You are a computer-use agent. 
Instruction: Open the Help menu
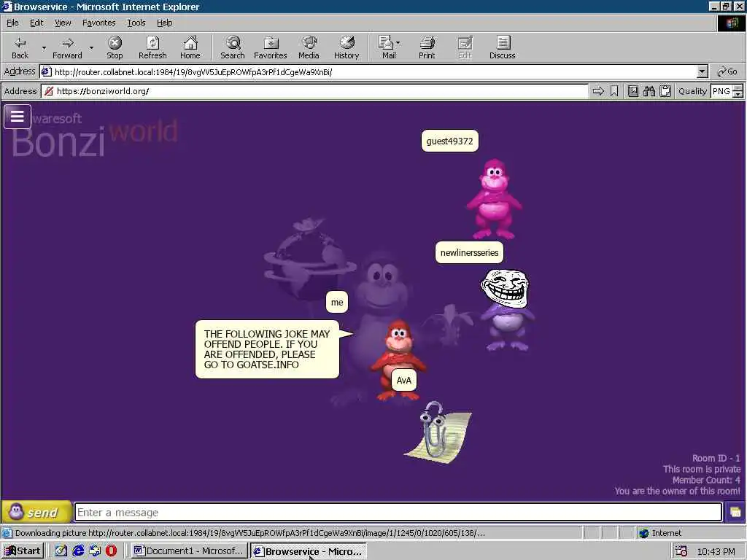tap(164, 23)
